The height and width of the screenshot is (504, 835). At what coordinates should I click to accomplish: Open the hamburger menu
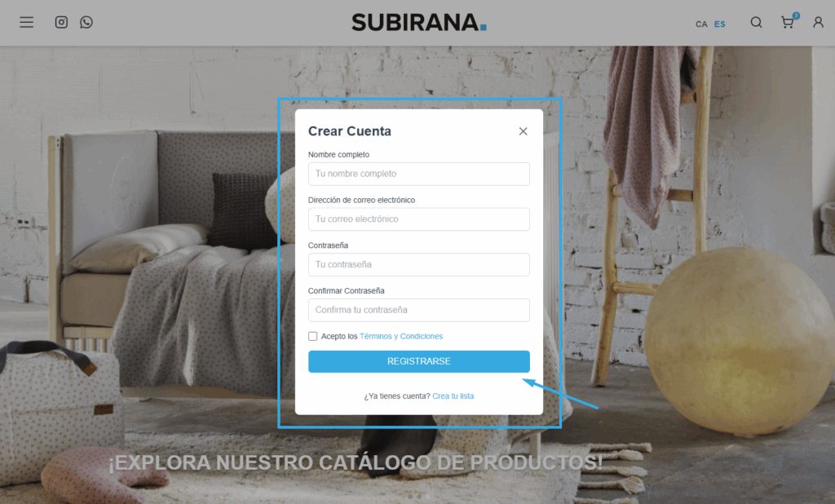(27, 22)
